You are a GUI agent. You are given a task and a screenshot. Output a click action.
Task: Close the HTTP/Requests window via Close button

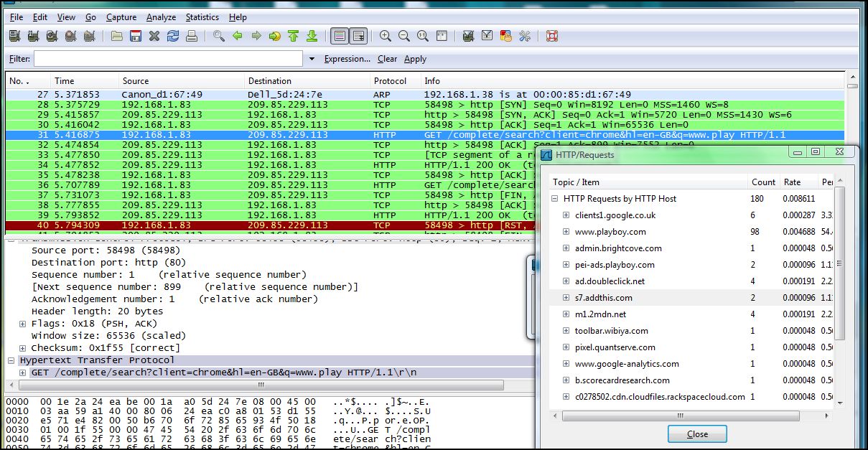696,433
